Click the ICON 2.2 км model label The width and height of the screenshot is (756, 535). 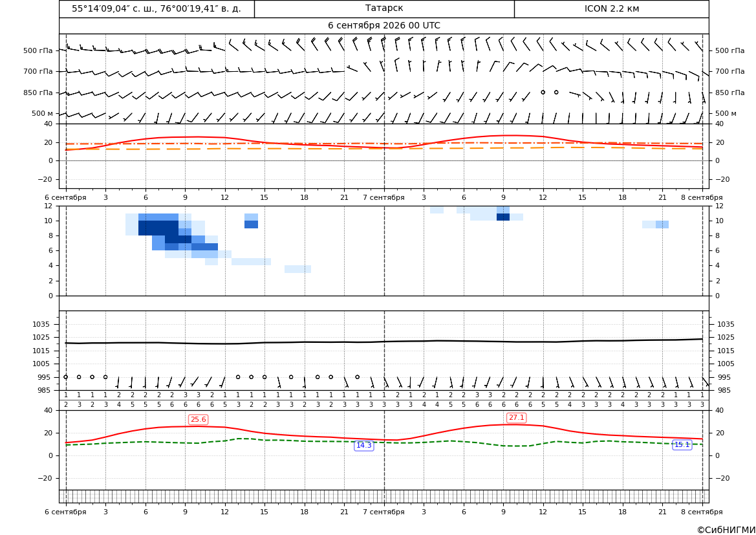pyautogui.click(x=611, y=8)
